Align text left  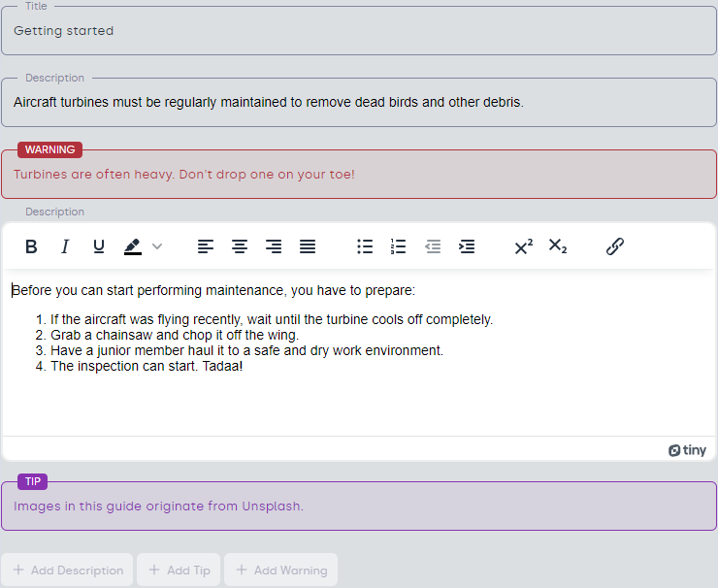(206, 246)
